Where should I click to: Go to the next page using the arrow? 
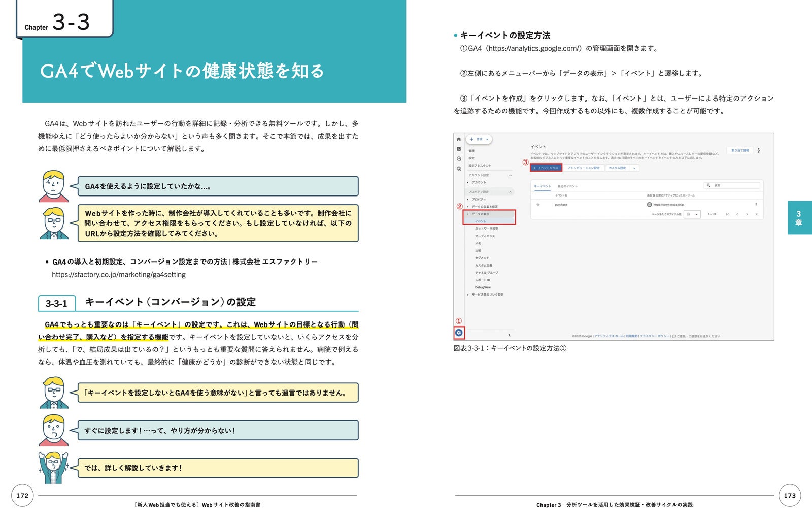[x=747, y=214]
